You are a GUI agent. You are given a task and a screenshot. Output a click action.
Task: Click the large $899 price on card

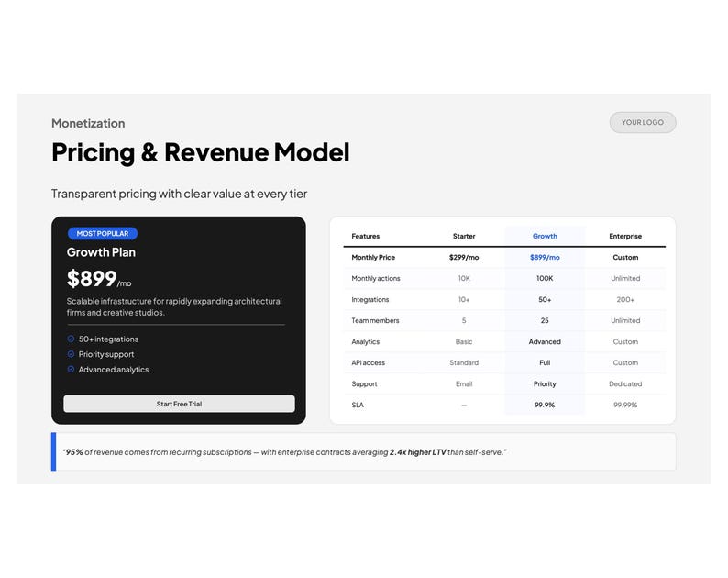tap(92, 279)
